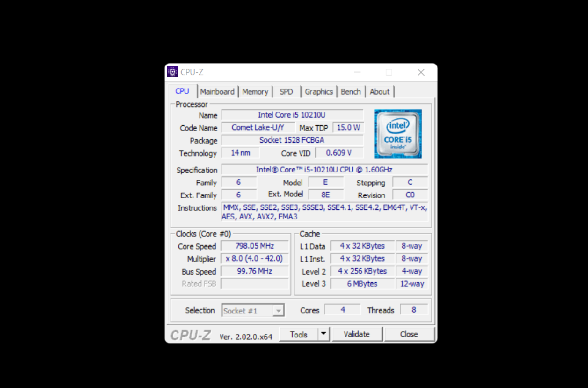Click the Bus Speed value 99.76 MHz

(255, 271)
